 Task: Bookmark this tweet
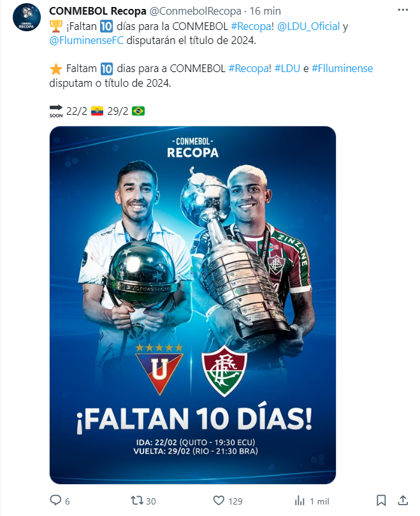click(x=381, y=501)
